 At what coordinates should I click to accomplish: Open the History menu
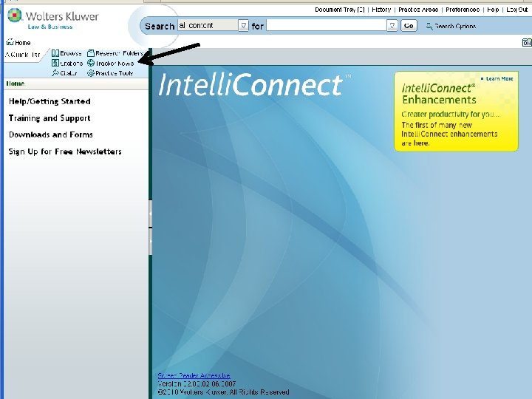pos(381,10)
